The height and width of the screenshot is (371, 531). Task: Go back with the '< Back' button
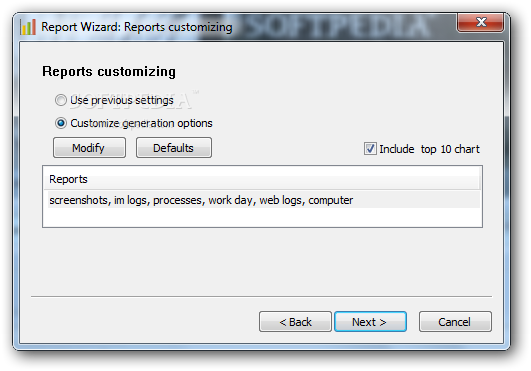click(x=295, y=322)
